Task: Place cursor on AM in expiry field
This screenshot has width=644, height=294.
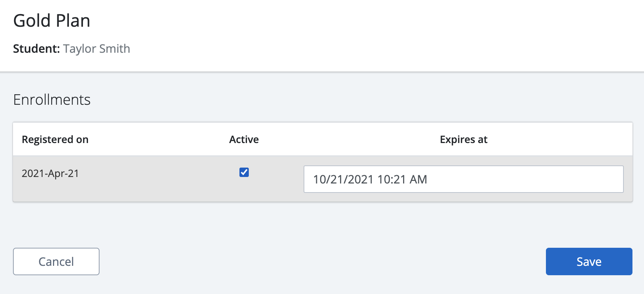Action: (418, 180)
